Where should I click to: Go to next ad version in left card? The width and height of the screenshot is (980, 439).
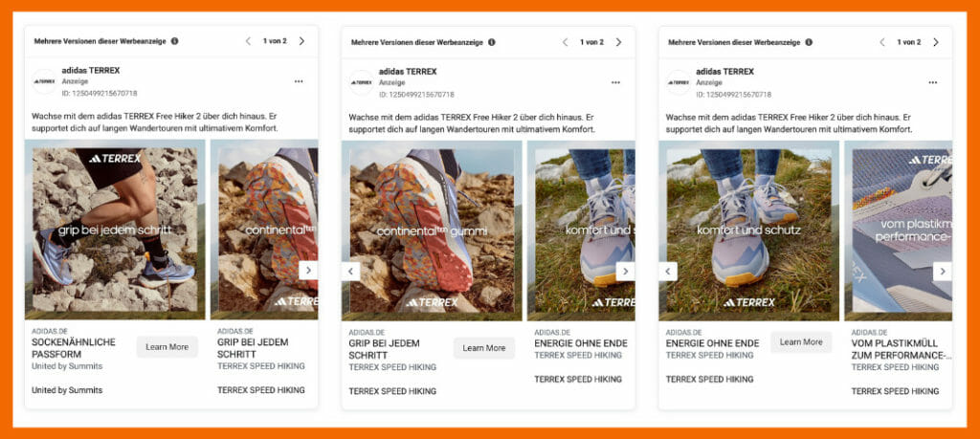click(301, 41)
